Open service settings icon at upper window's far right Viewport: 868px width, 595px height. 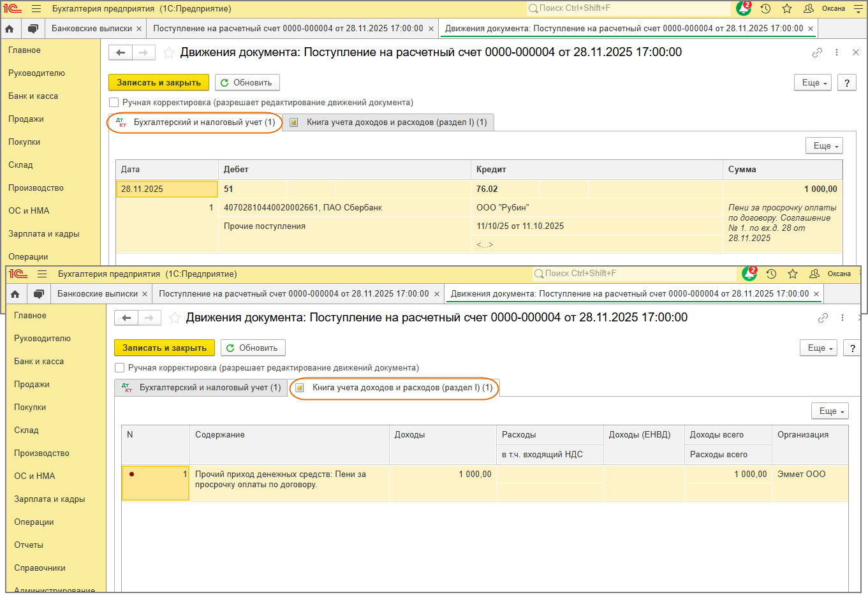tap(858, 9)
